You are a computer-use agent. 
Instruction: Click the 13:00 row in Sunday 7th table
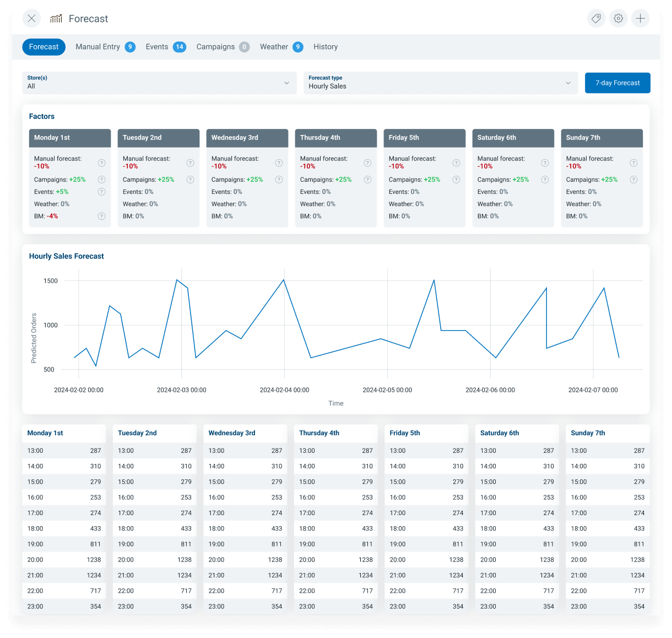608,451
